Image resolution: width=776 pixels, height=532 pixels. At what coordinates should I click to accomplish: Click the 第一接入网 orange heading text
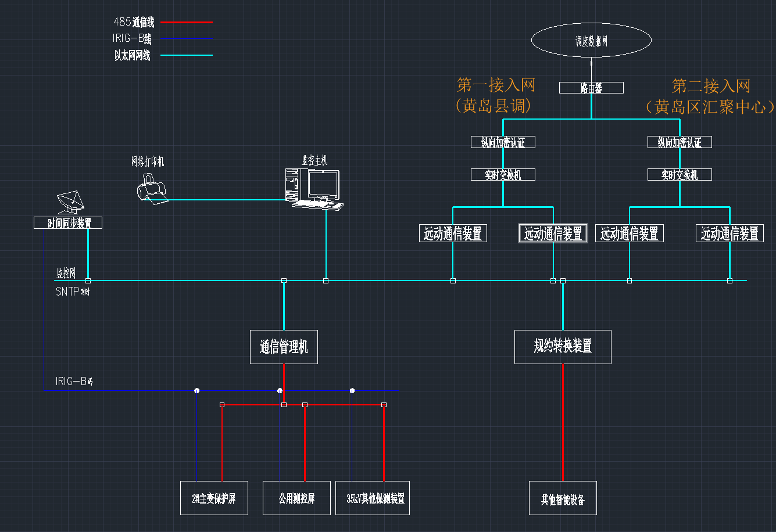click(x=496, y=86)
